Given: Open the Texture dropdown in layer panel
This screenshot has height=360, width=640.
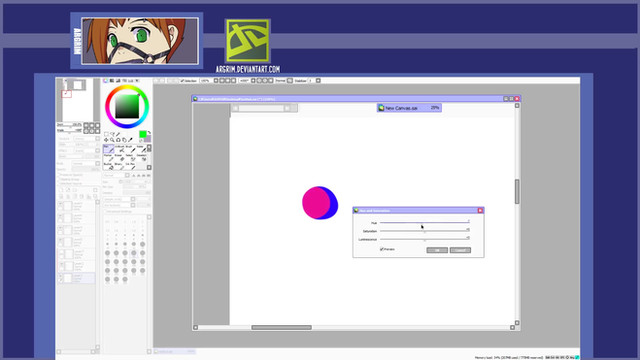Looking at the screenshot, I should 86,139.
